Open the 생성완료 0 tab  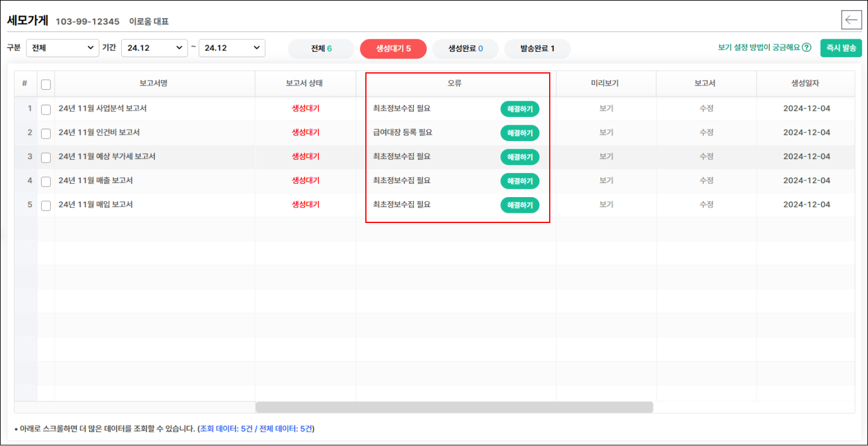(x=465, y=49)
